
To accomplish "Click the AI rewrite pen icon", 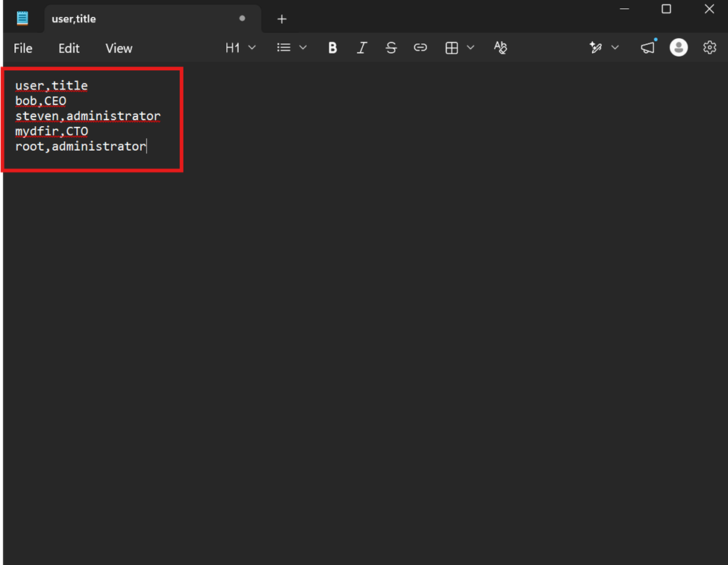I will (x=596, y=47).
